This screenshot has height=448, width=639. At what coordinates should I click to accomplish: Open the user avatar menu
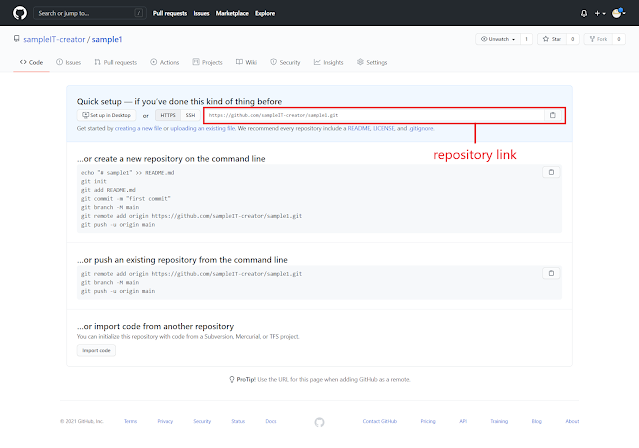[619, 13]
